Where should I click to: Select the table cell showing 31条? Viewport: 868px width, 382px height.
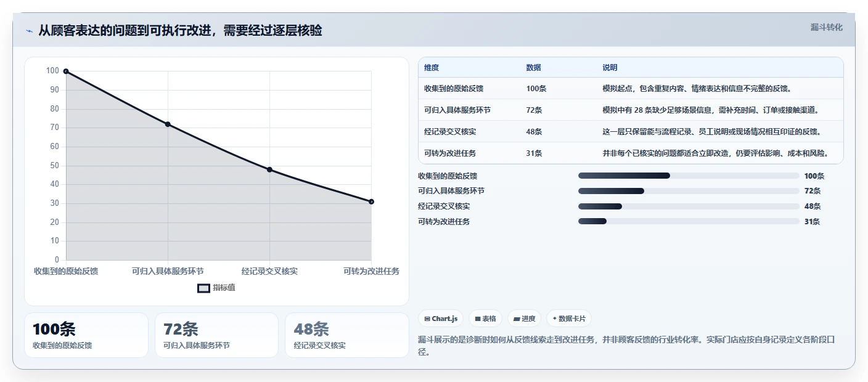(534, 153)
